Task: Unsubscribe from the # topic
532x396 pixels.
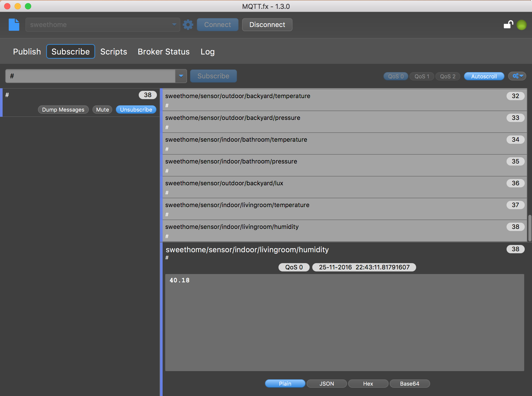Action: coord(136,109)
